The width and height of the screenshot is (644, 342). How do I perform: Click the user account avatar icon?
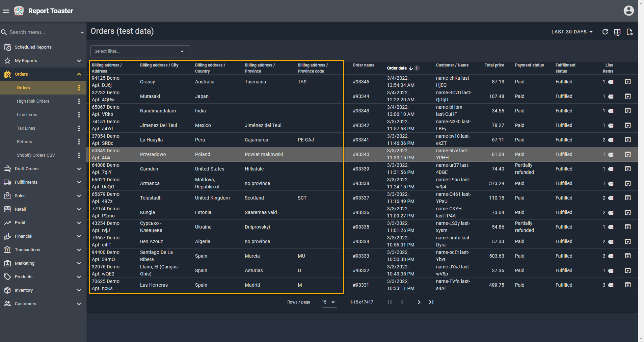point(628,11)
